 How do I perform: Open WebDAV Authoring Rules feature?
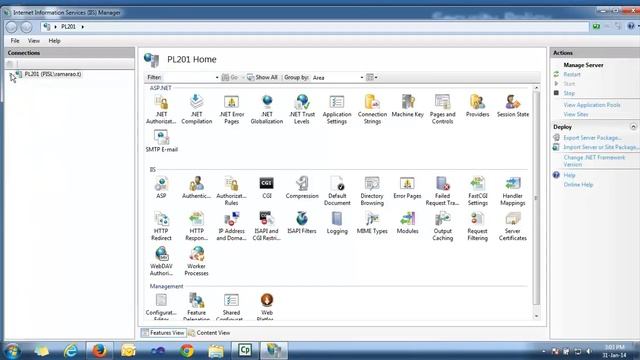pos(161,261)
